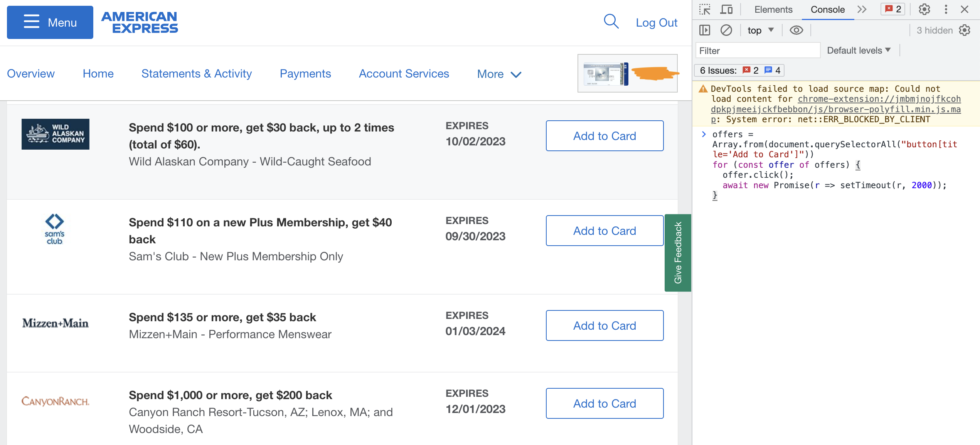Click the Spend $100 or more offer title
Screen dimensions: 980x445
coord(261,136)
